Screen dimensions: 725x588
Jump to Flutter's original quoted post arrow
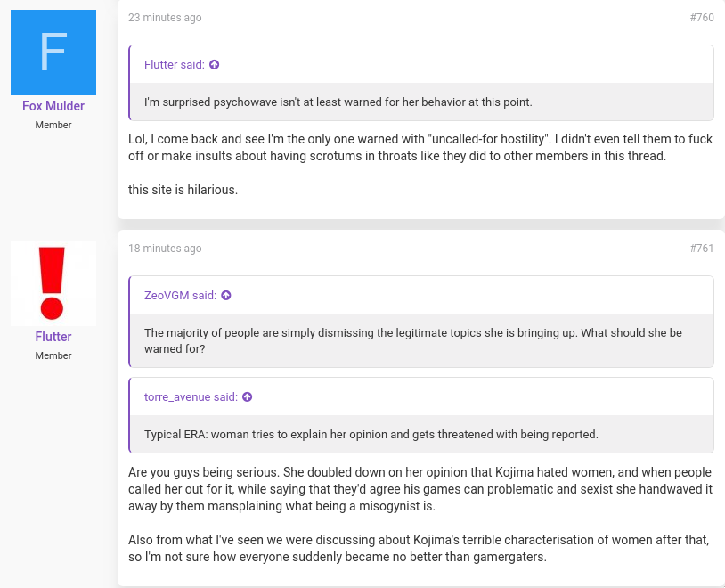[x=214, y=65]
